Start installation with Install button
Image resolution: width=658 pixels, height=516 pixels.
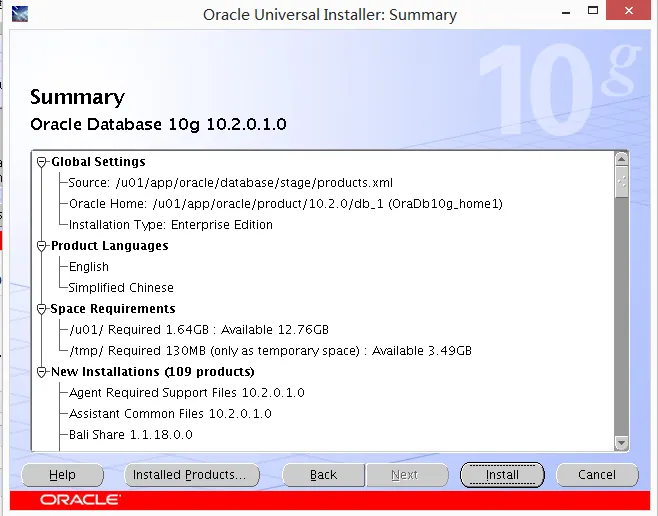502,475
